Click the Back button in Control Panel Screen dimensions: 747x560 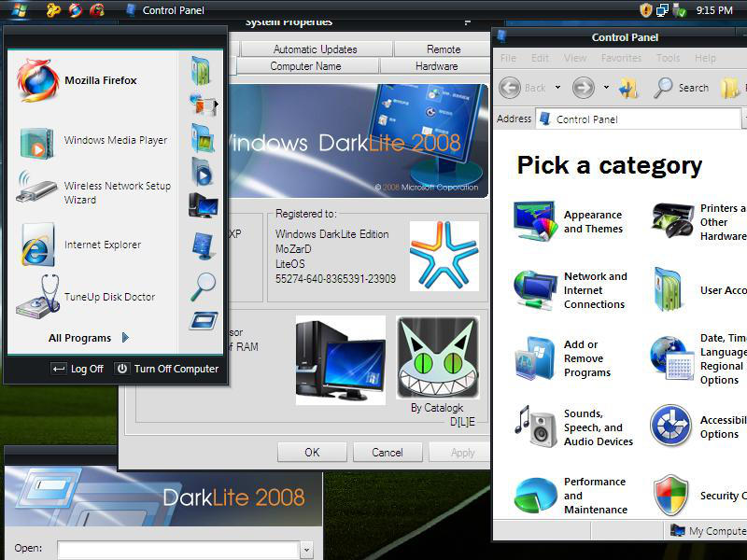(522, 88)
